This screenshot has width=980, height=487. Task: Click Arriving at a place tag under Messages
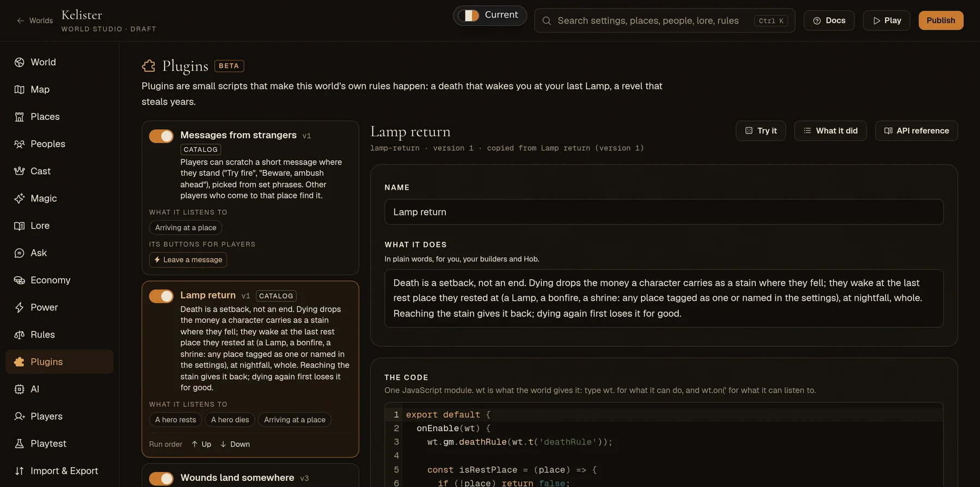click(186, 228)
